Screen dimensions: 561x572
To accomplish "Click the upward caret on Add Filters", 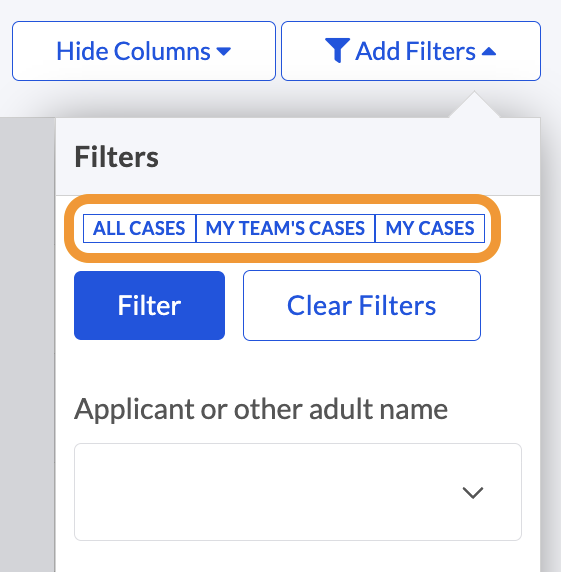I will (x=489, y=51).
